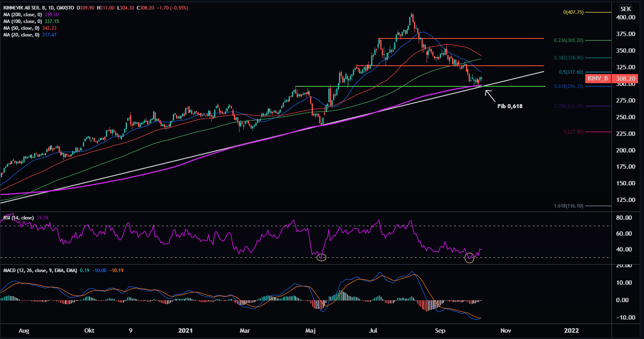This screenshot has width=644, height=339.
Task: Select the yellow circle on RSI near October
Action: [x=469, y=258]
